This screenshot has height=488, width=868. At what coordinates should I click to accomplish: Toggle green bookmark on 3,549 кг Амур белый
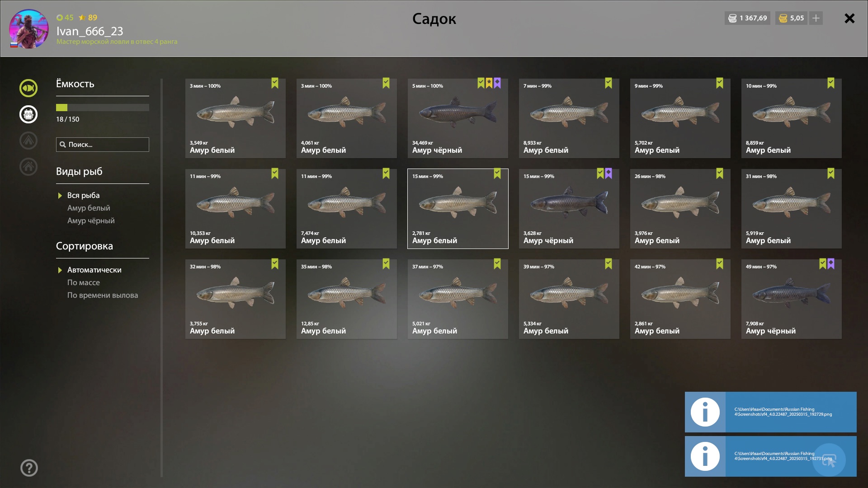(275, 83)
